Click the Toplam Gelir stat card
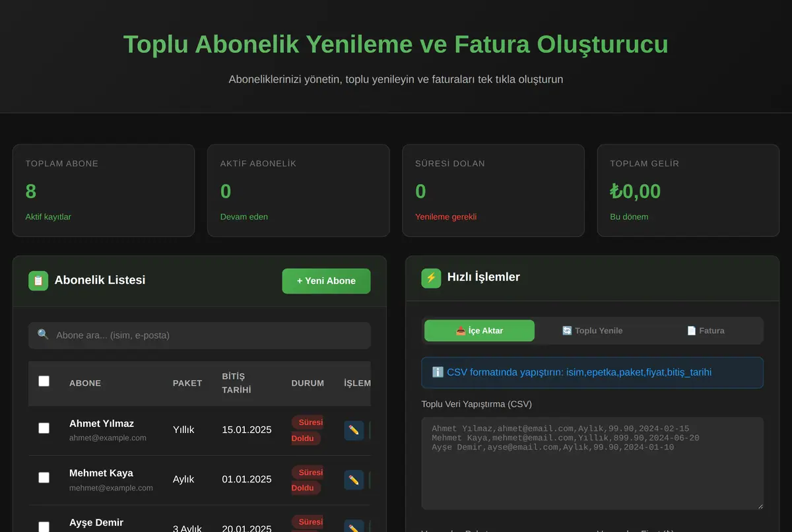The height and width of the screenshot is (532, 792). [x=688, y=191]
